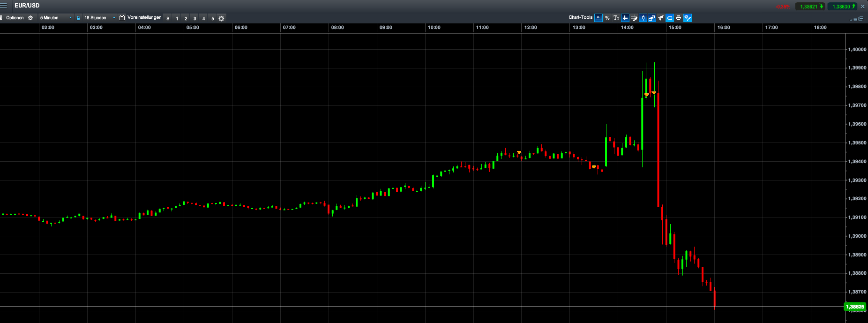Toggle the overlapping windows chart tool
The width and height of the screenshot is (868, 323).
[652, 18]
